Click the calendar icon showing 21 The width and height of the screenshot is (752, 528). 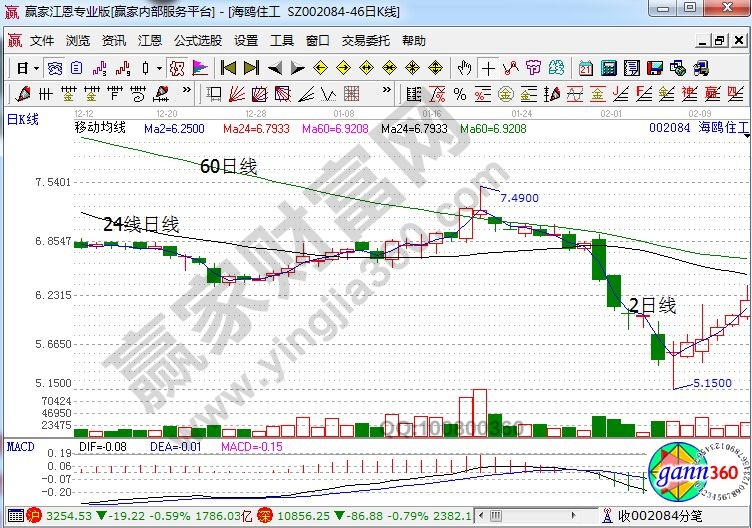coord(585,69)
